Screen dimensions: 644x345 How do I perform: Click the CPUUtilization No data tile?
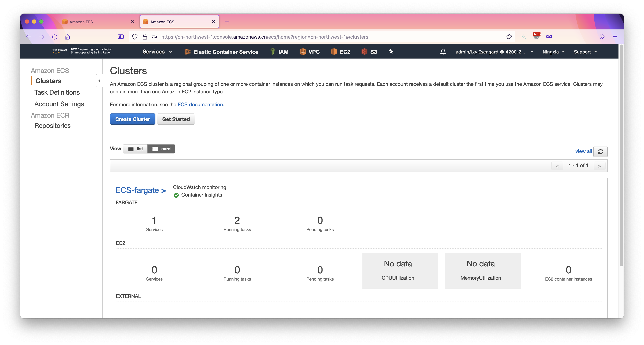(x=400, y=271)
